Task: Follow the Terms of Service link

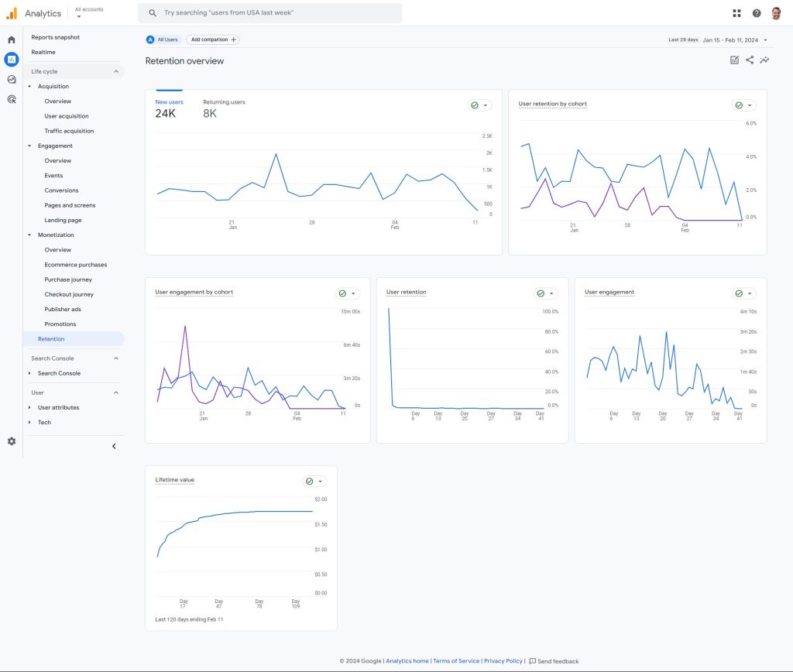Action: tap(456, 661)
